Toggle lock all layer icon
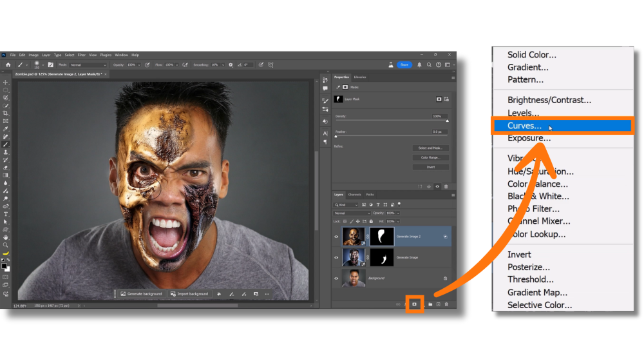644x363 pixels. point(372,221)
